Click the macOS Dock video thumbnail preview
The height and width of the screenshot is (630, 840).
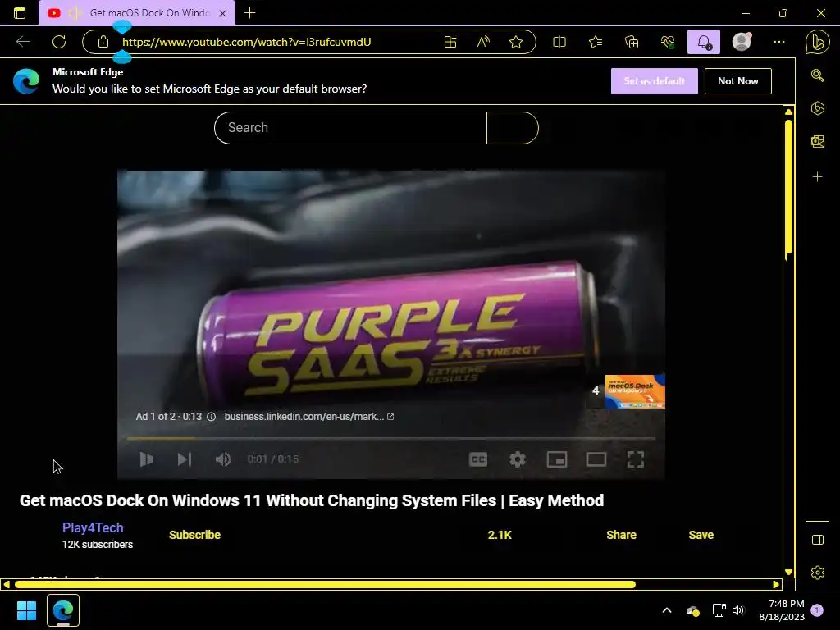point(635,391)
